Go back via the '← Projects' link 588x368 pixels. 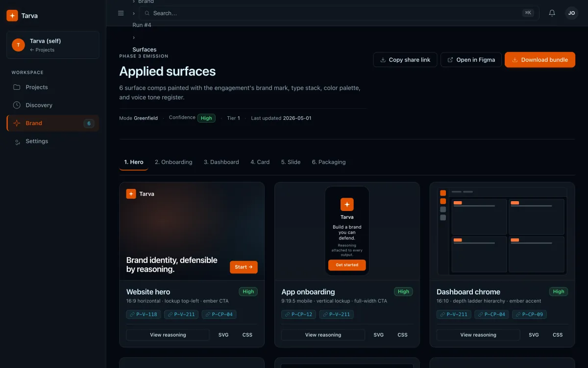[42, 50]
